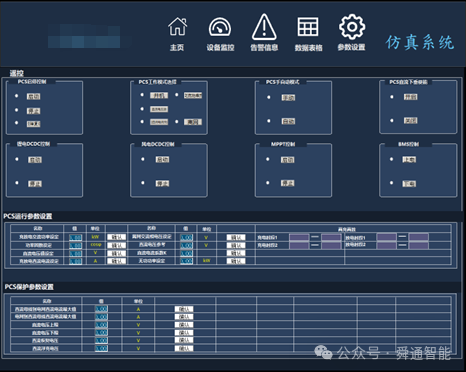Screen dimensions: 466x372
Task: Edit value field for 直流电压下限
Action: coord(101,333)
